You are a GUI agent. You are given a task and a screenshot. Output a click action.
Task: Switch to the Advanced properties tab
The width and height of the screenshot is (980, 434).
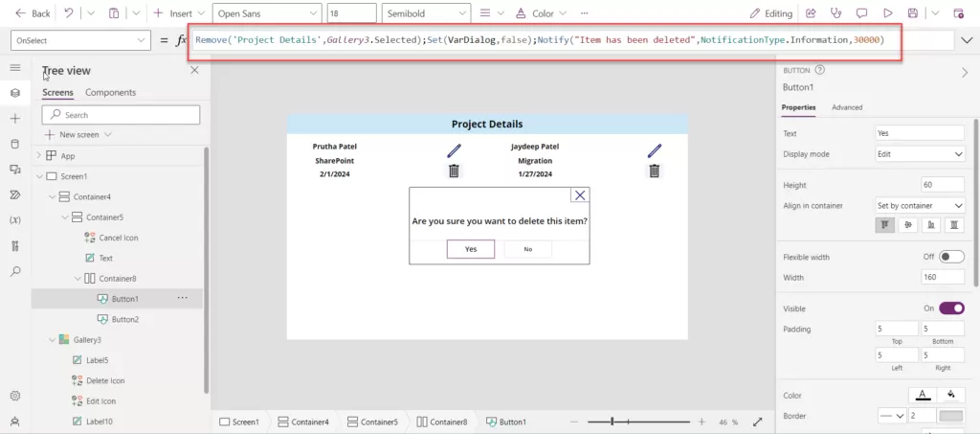847,107
